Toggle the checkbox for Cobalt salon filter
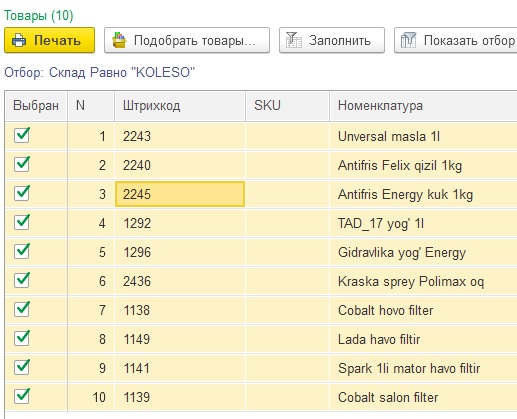The width and height of the screenshot is (517, 419). coord(22,396)
